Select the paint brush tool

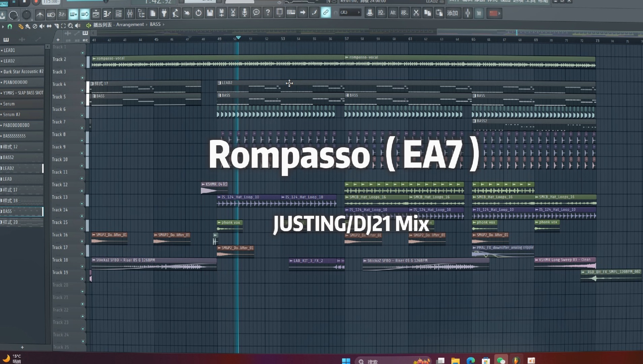coord(28,26)
